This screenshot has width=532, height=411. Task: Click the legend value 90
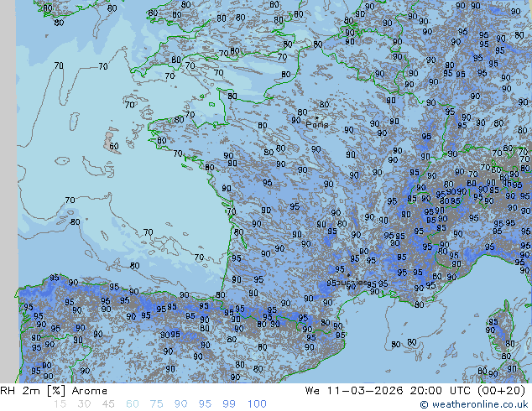click(x=180, y=404)
